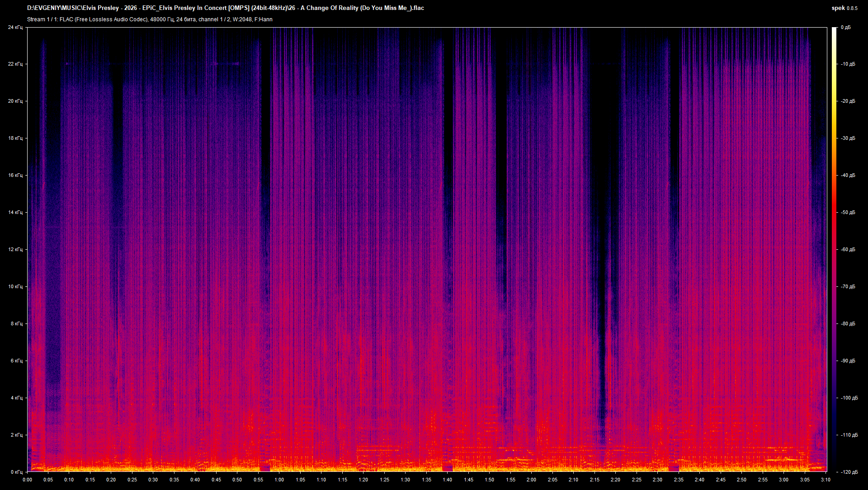Click the -50 дБ level scale label
The height and width of the screenshot is (490, 868).
[848, 213]
